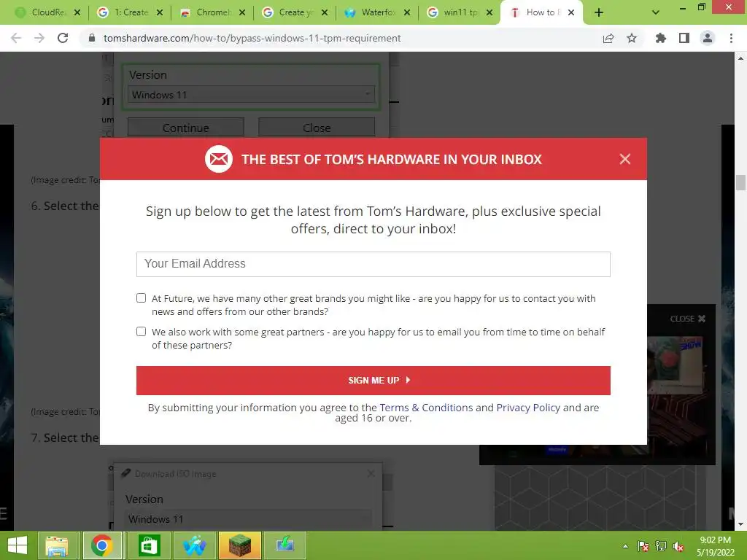Click the SIGN ME UP button
747x560 pixels.
[373, 381]
